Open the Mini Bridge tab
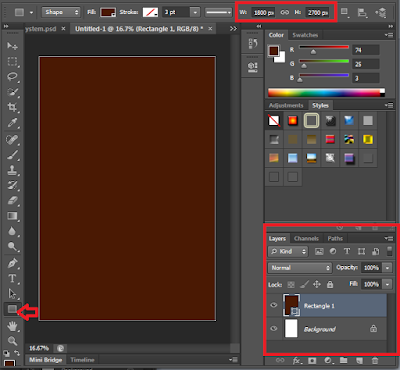This screenshot has height=370, width=400. (x=46, y=360)
